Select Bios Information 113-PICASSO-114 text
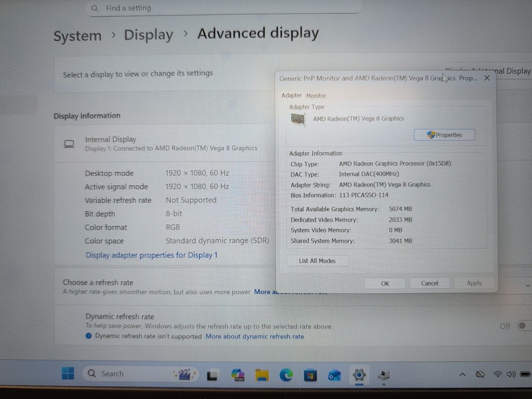532x399 pixels. 364,195
